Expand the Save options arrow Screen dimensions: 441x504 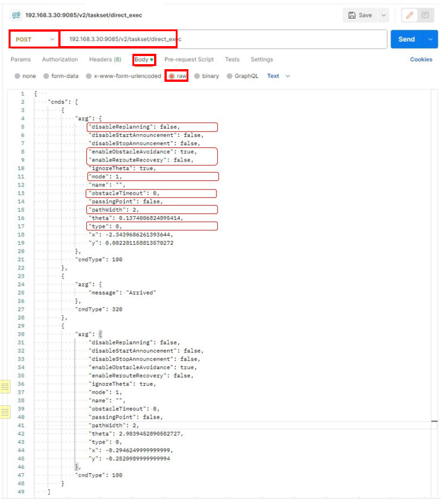[x=384, y=15]
